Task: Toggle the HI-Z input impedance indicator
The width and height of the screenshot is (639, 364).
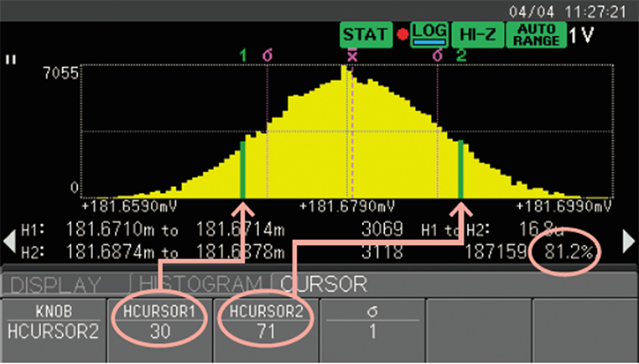Action: point(477,34)
